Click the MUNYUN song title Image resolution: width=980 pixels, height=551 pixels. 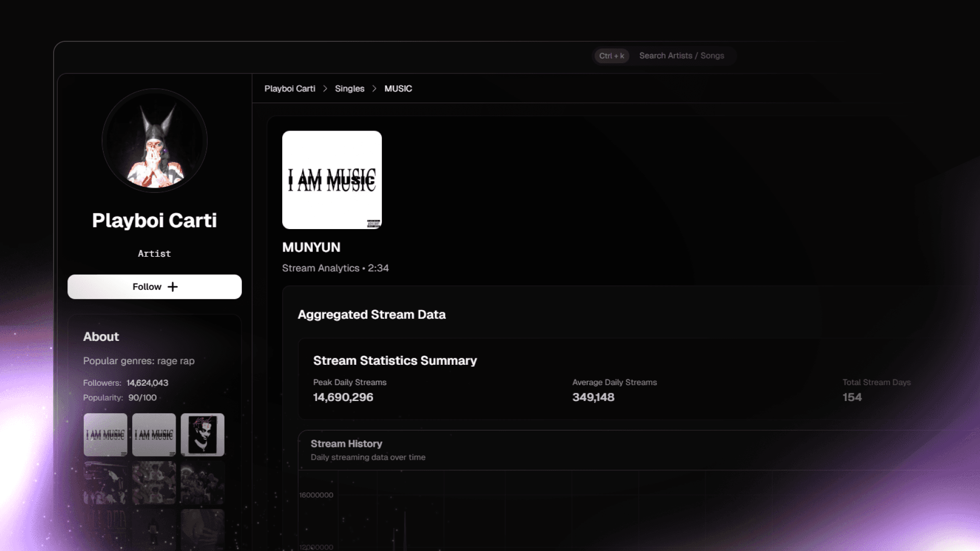(x=311, y=247)
